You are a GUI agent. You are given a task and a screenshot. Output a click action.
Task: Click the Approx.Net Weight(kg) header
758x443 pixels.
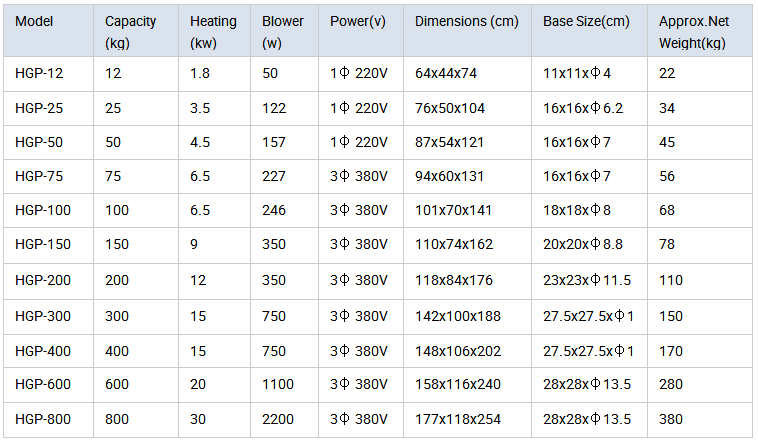[700, 31]
